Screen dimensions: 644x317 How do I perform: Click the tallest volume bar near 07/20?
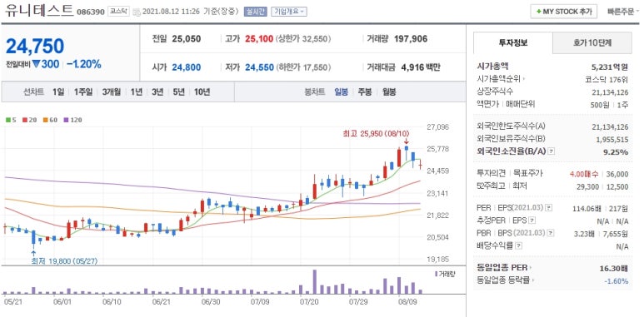315,282
